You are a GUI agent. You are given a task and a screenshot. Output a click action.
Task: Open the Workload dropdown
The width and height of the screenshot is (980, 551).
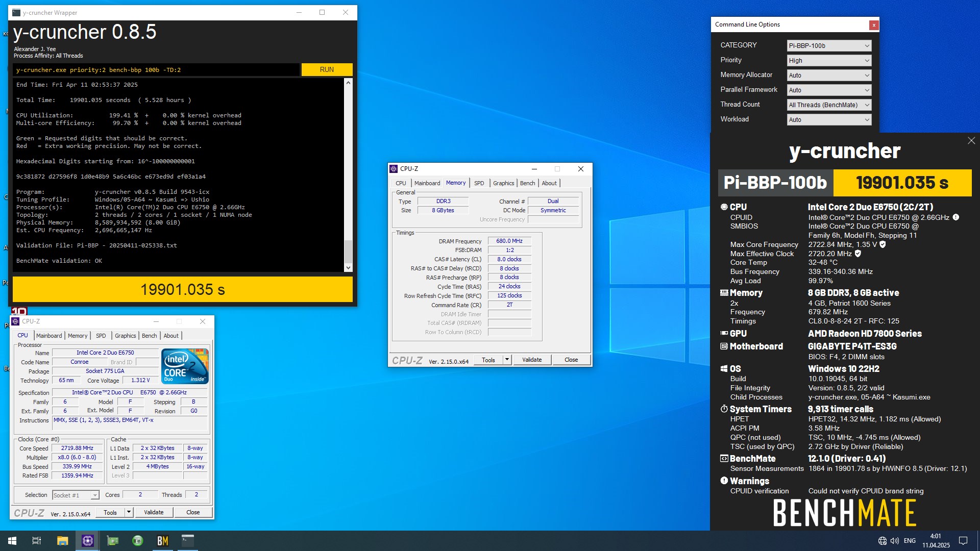pyautogui.click(x=829, y=120)
